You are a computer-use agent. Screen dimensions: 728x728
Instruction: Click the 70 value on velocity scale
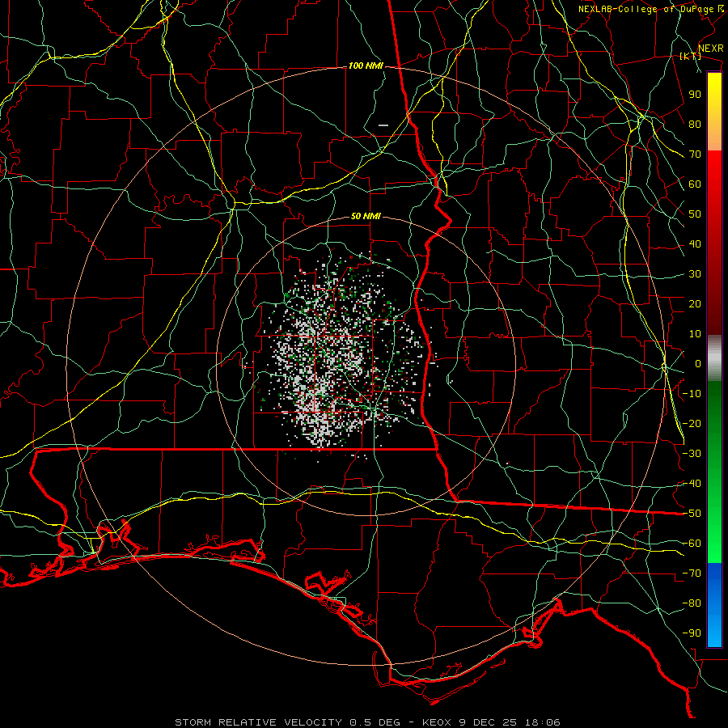pos(695,154)
